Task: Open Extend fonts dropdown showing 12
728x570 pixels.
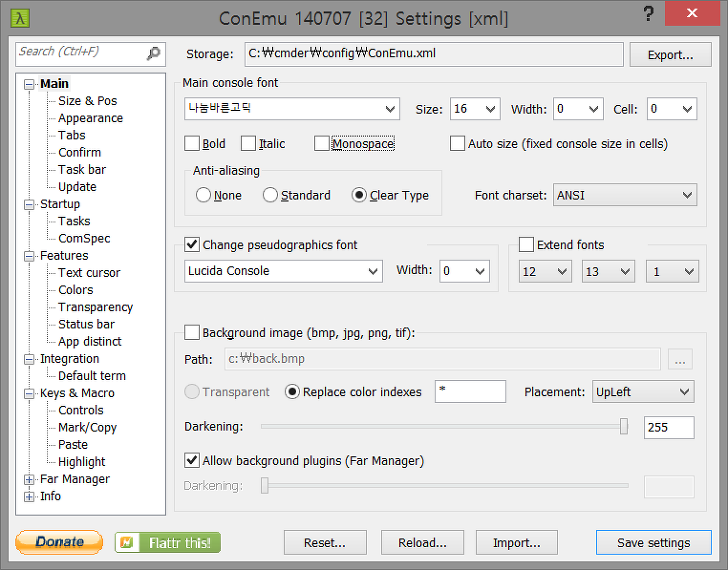Action: click(545, 271)
